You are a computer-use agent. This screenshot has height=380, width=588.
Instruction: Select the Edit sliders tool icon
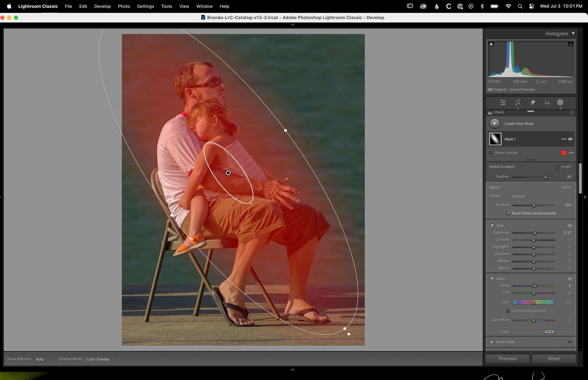point(503,103)
